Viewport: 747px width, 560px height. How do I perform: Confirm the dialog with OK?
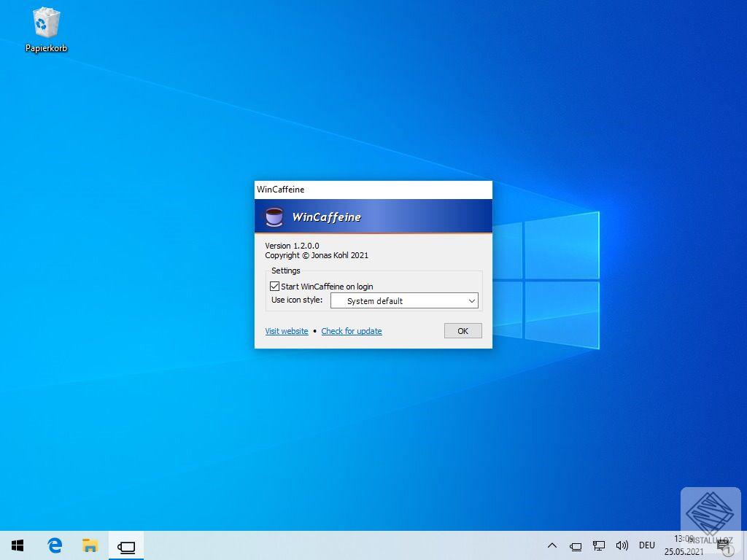tap(463, 331)
